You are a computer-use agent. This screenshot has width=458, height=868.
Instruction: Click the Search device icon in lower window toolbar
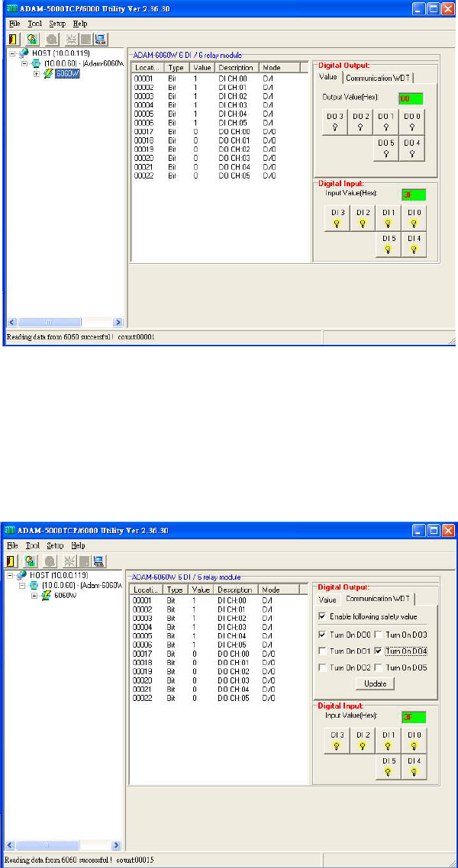(x=31, y=560)
